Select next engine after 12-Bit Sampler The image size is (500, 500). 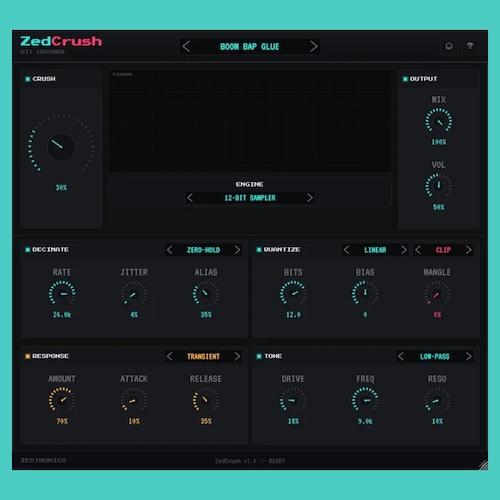tap(310, 198)
